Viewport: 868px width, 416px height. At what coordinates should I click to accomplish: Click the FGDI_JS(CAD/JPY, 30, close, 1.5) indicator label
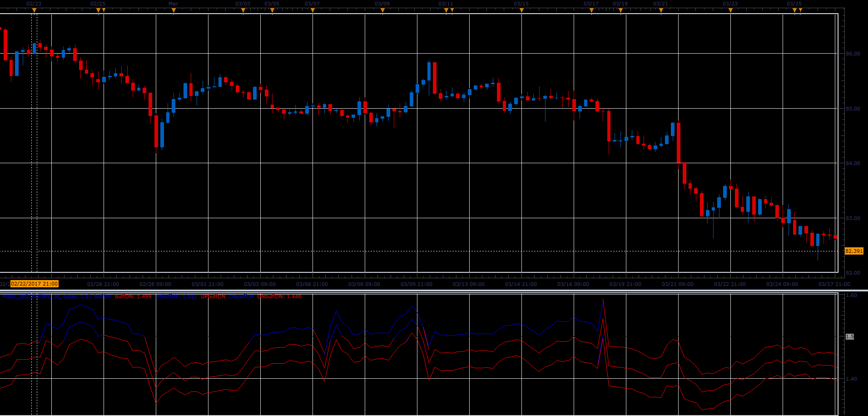click(47, 296)
